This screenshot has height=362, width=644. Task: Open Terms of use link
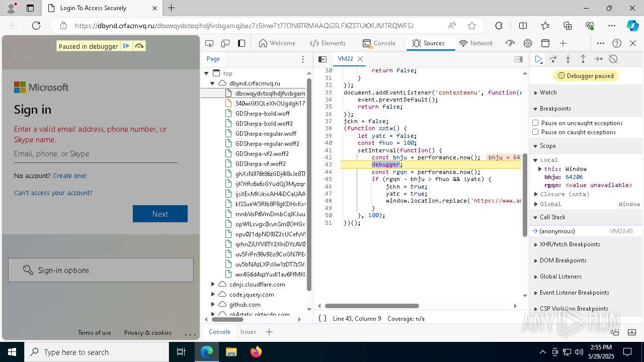tap(95, 333)
